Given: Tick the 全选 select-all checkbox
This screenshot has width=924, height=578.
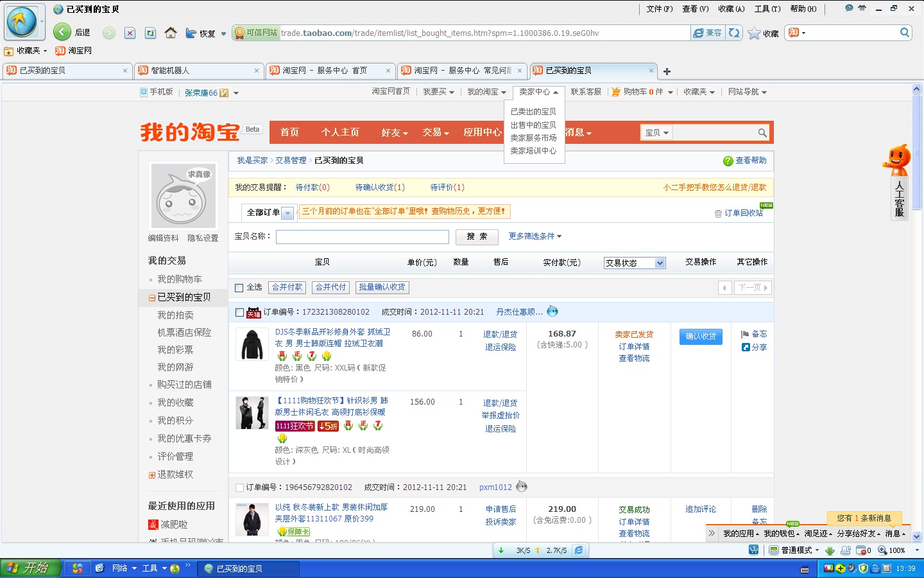Looking at the screenshot, I should click(239, 288).
